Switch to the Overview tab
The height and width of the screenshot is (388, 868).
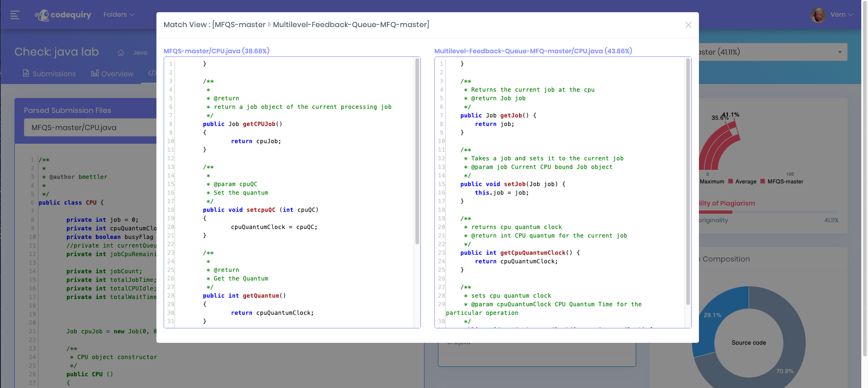[117, 74]
